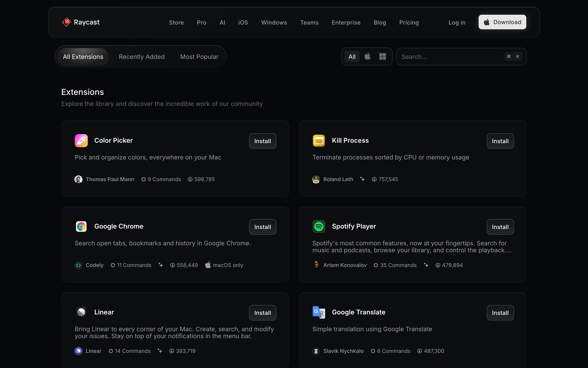The image size is (588, 368).
Task: Open the Teams nav item
Action: coord(309,22)
